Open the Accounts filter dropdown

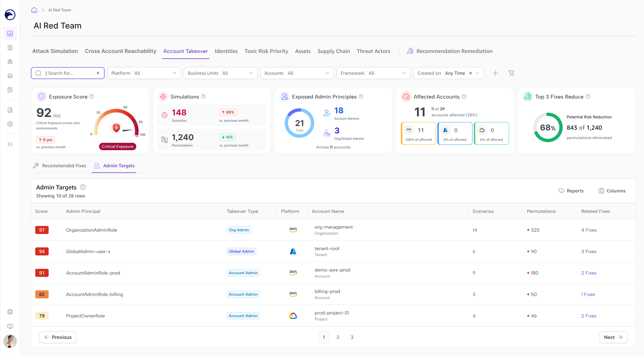pos(297,73)
